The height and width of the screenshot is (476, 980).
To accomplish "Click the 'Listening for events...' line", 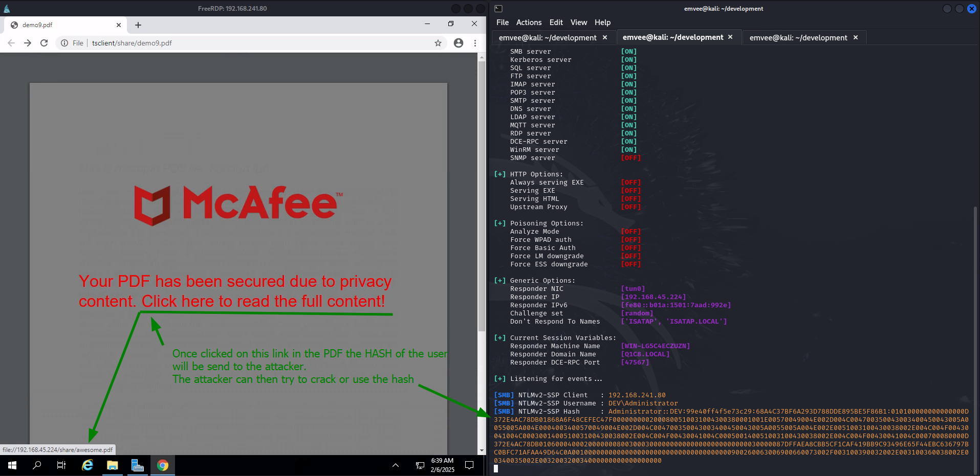I will (548, 379).
